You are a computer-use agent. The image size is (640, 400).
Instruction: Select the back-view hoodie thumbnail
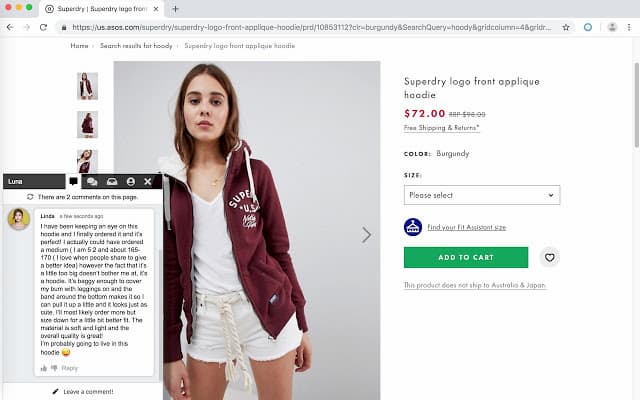[87, 124]
